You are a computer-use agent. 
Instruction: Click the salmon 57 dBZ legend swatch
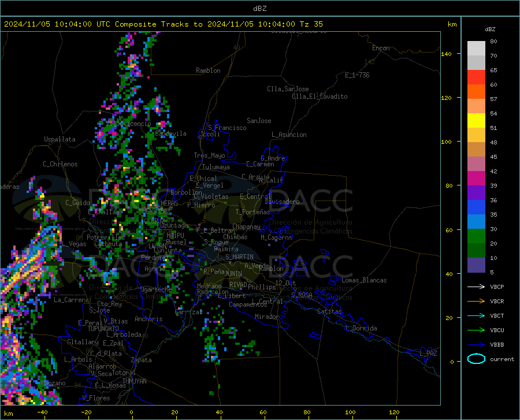pyautogui.click(x=476, y=106)
